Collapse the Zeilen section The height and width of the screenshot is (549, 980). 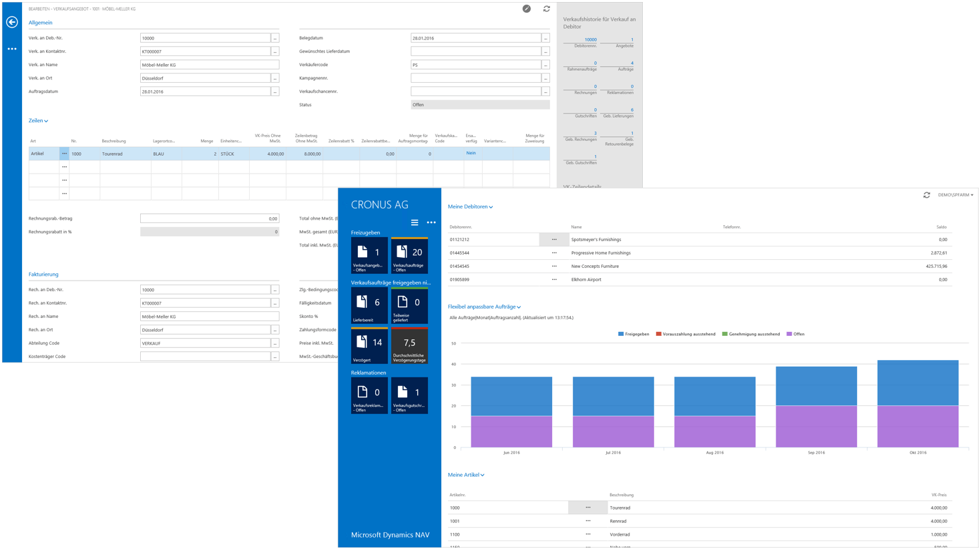pyautogui.click(x=38, y=121)
